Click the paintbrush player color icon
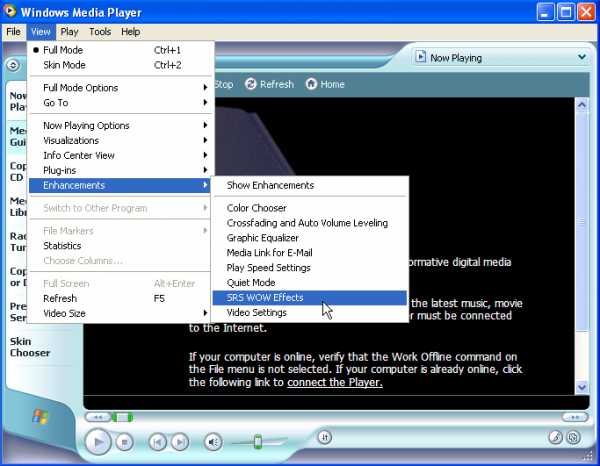 pyautogui.click(x=555, y=437)
